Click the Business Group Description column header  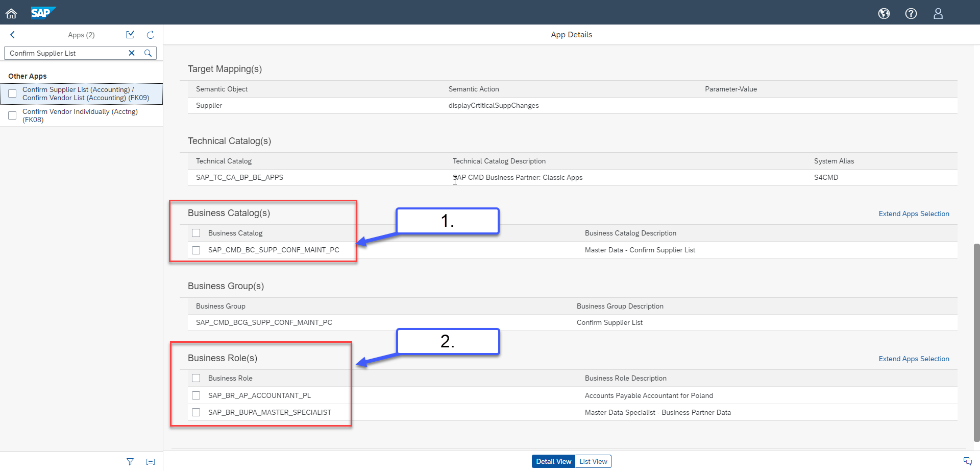point(620,306)
